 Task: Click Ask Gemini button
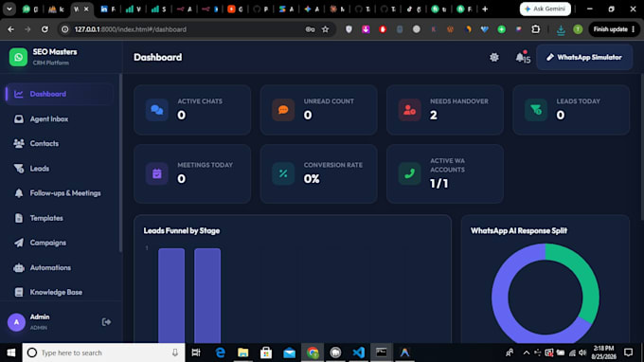pyautogui.click(x=545, y=9)
